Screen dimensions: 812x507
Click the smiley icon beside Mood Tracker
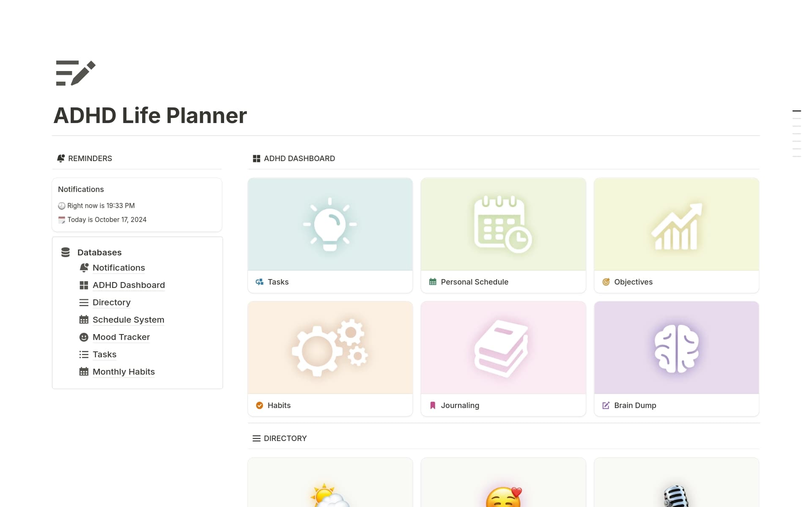(x=83, y=337)
